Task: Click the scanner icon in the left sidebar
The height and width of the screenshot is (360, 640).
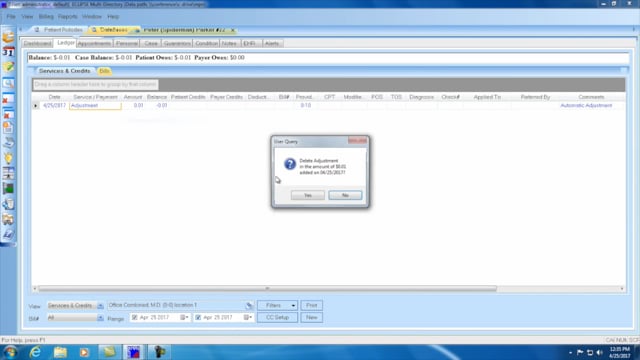Action: 8,142
